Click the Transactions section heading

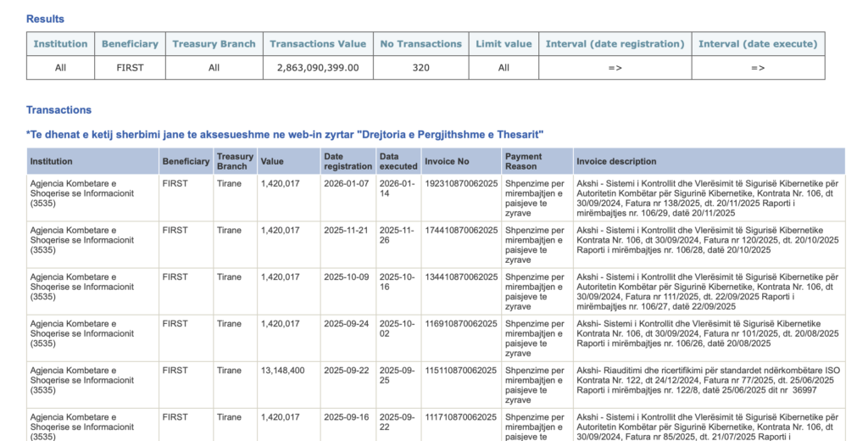coord(58,110)
